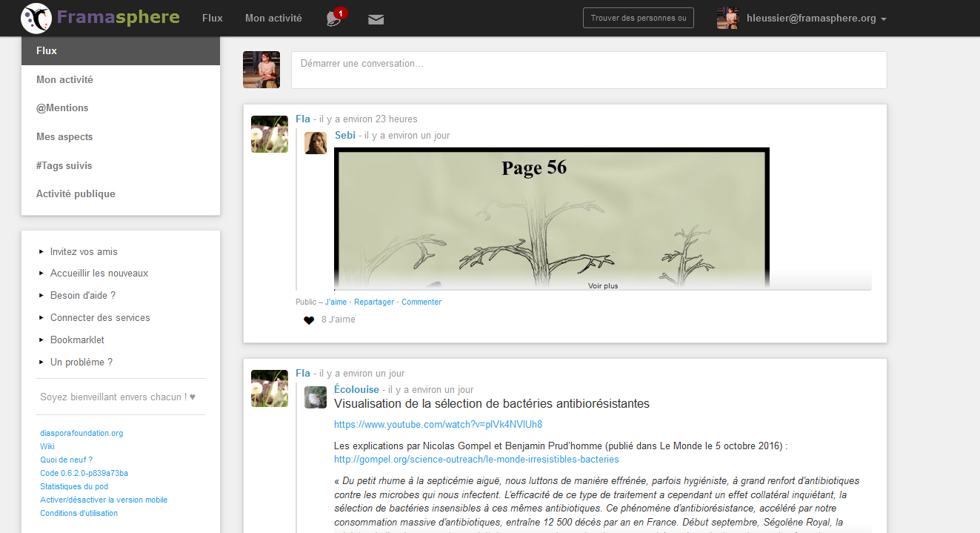980x533 pixels.
Task: Select Flux in the left sidebar
Action: coord(121,51)
